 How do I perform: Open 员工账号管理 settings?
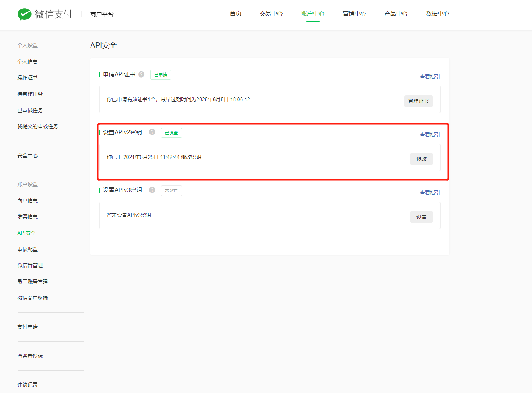33,281
